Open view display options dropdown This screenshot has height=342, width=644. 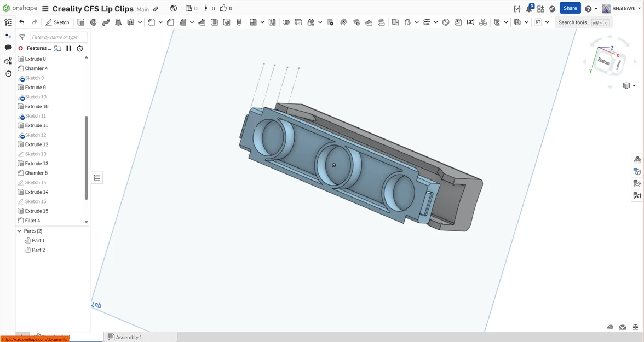tap(629, 86)
